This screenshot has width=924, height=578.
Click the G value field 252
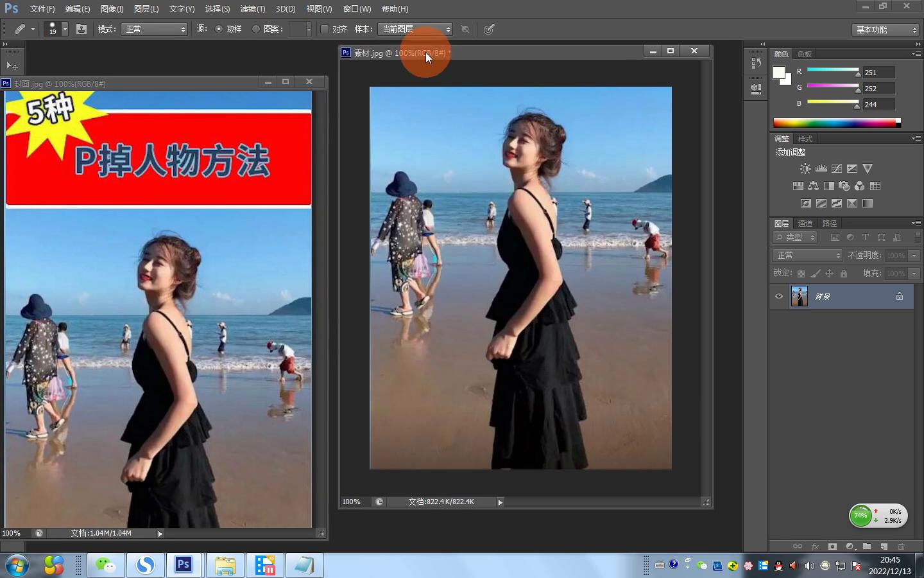pos(878,89)
